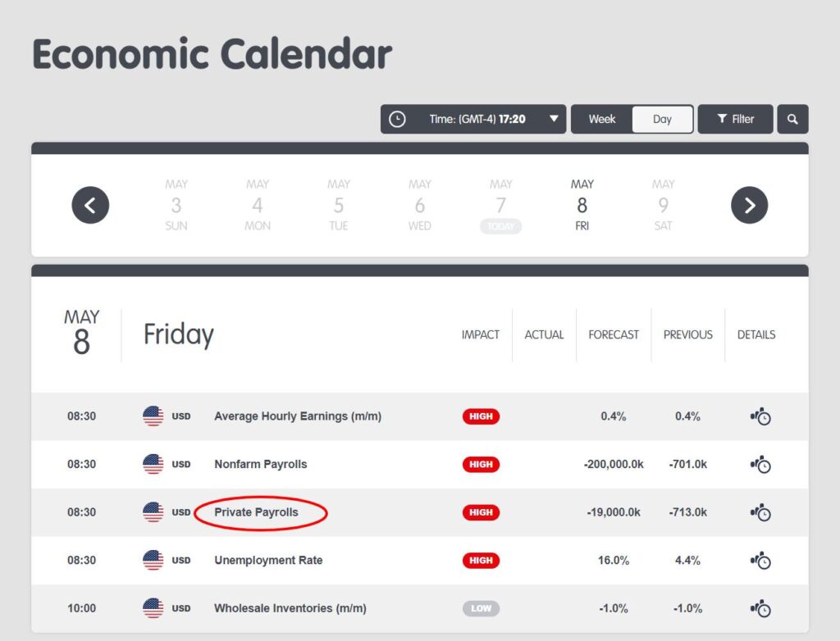Image resolution: width=840 pixels, height=641 pixels.
Task: Open details icon for Private Payrolls
Action: coord(760,512)
